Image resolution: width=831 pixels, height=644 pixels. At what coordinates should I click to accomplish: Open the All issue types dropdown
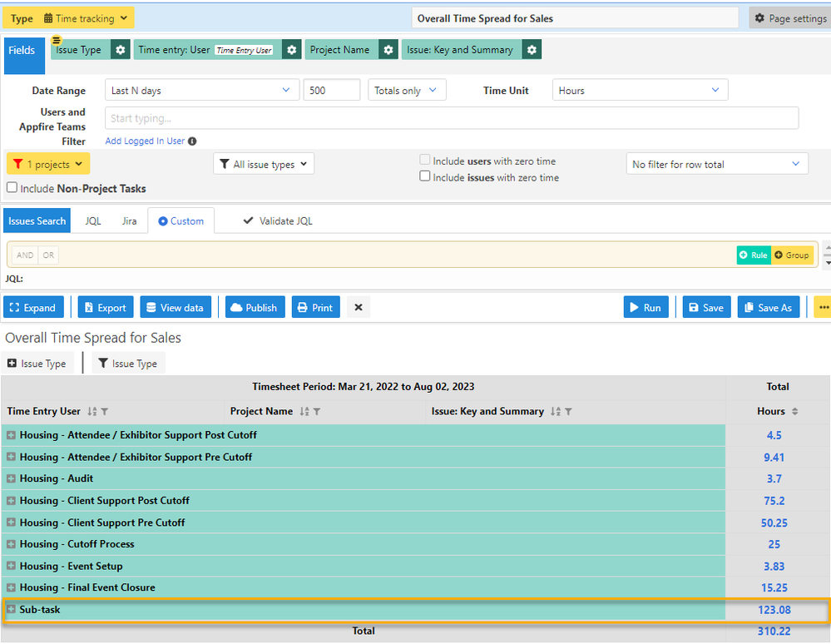click(x=264, y=164)
